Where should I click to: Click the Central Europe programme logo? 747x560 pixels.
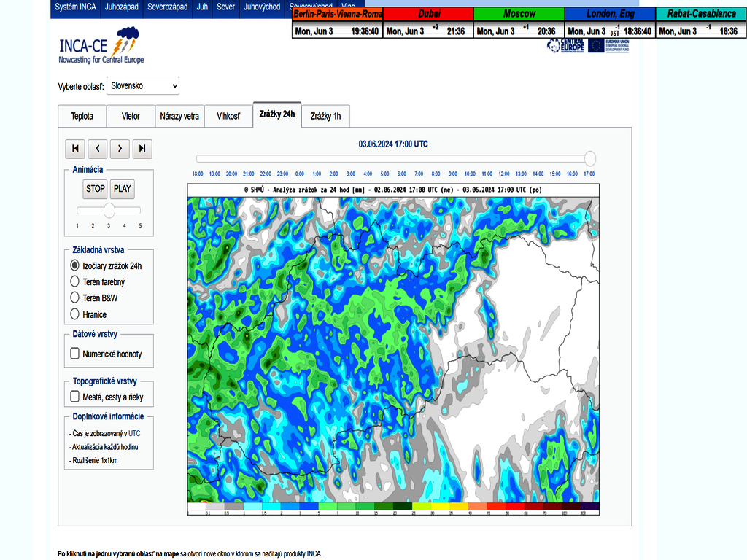pos(565,45)
